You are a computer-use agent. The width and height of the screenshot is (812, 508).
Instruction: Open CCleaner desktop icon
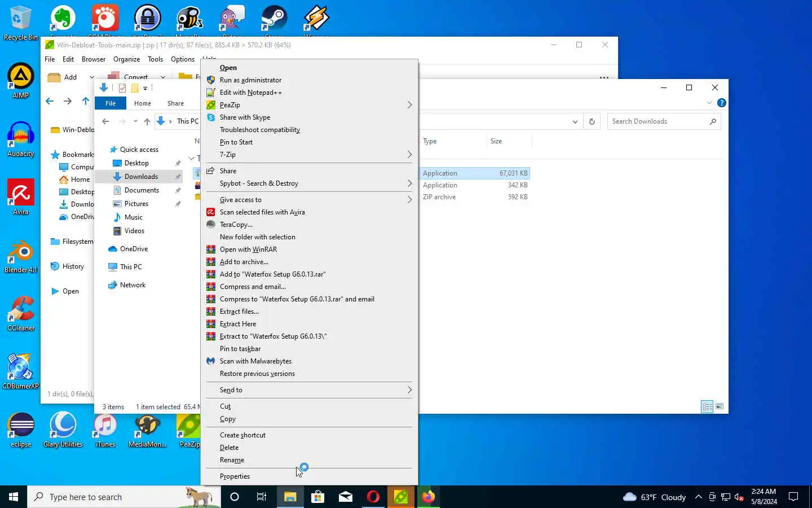coord(21,313)
